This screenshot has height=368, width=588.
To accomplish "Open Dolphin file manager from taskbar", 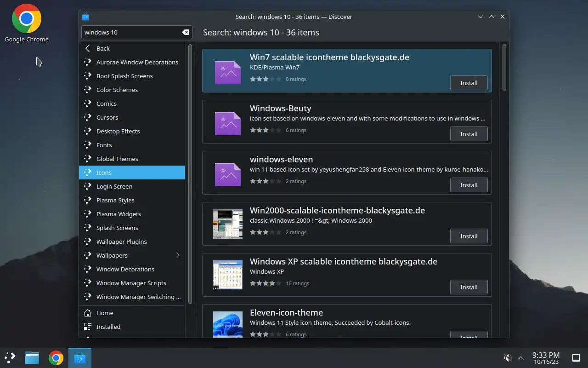I will coord(32,357).
